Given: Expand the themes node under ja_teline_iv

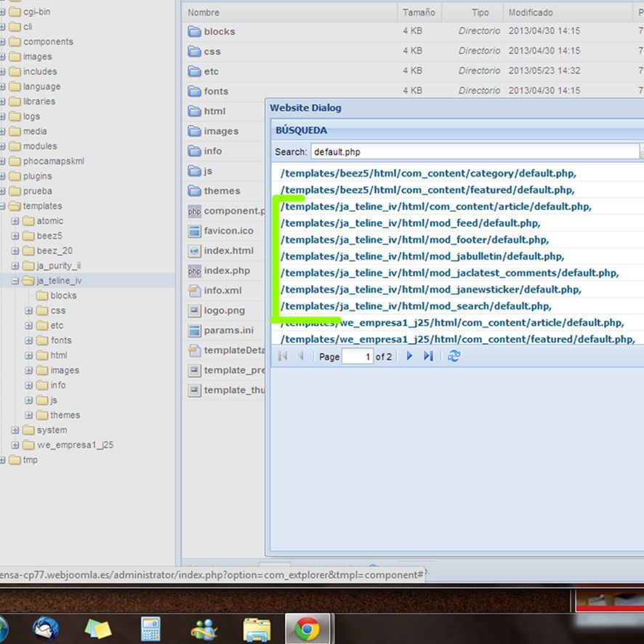Looking at the screenshot, I should (x=29, y=415).
